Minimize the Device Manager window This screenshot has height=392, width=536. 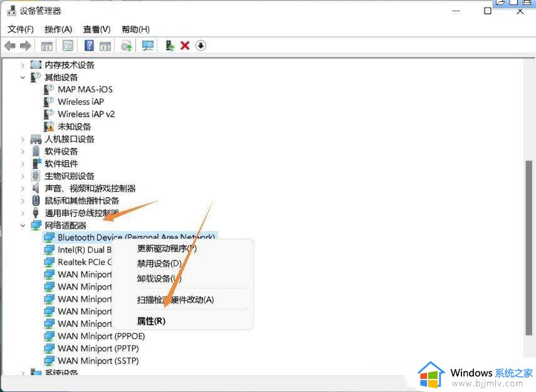click(456, 11)
